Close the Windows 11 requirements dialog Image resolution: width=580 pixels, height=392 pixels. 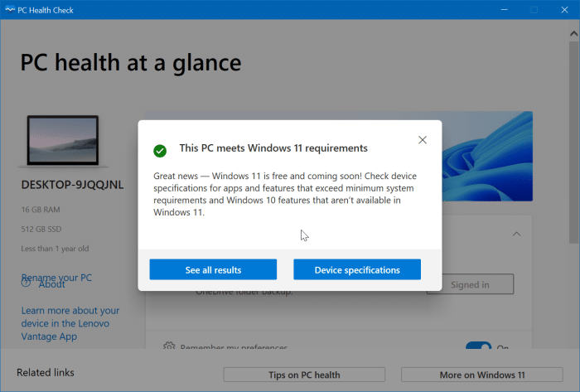click(x=423, y=140)
